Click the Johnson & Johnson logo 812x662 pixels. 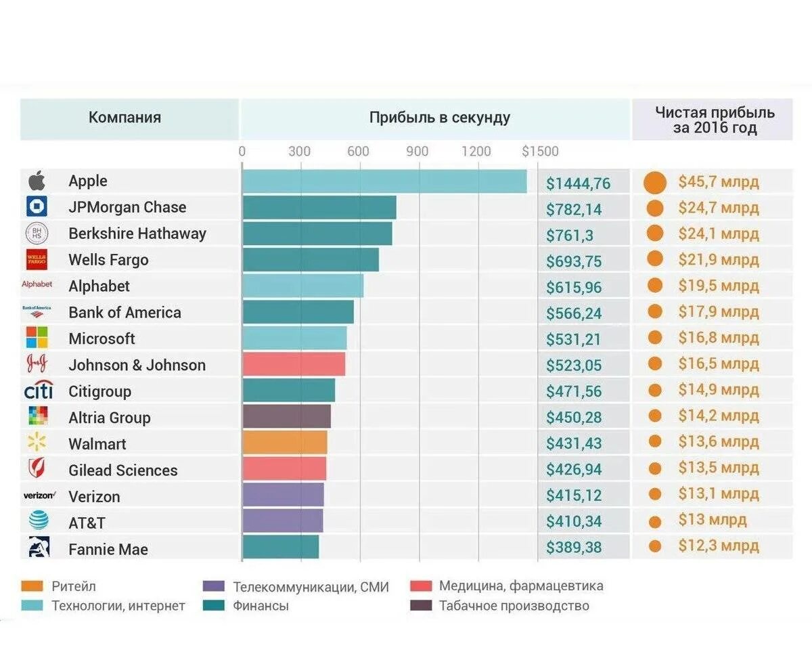37,364
